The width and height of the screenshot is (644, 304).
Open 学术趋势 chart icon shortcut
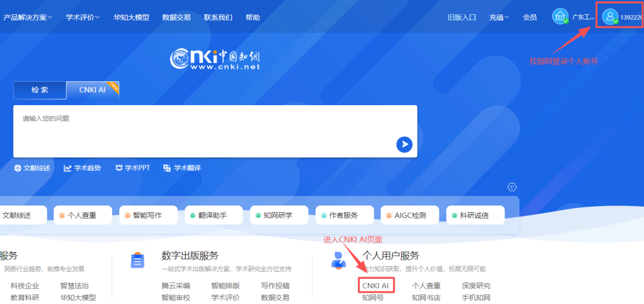[82, 168]
